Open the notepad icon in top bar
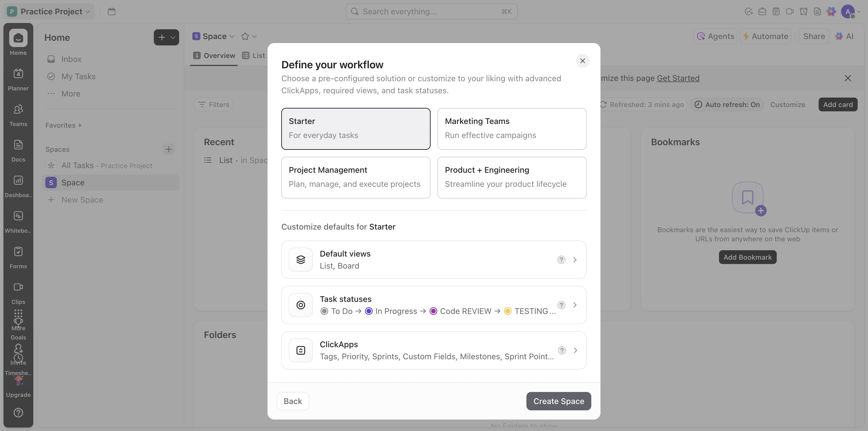The image size is (868, 431). 776,11
